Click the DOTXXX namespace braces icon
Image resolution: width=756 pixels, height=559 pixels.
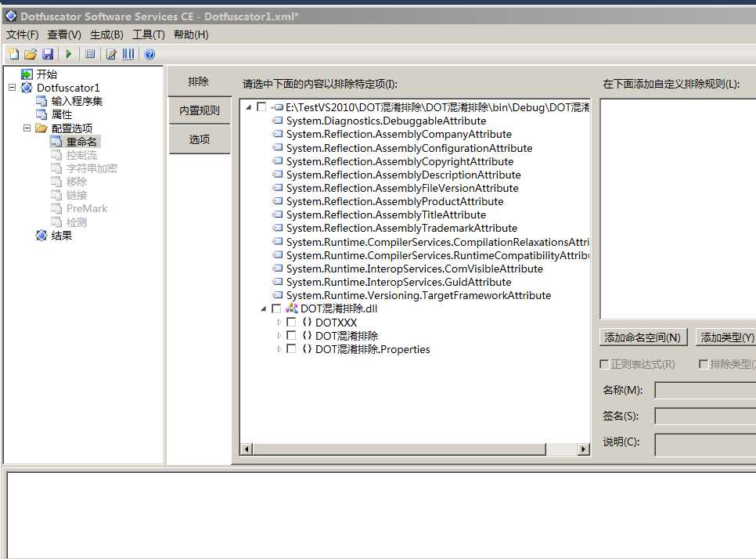307,322
